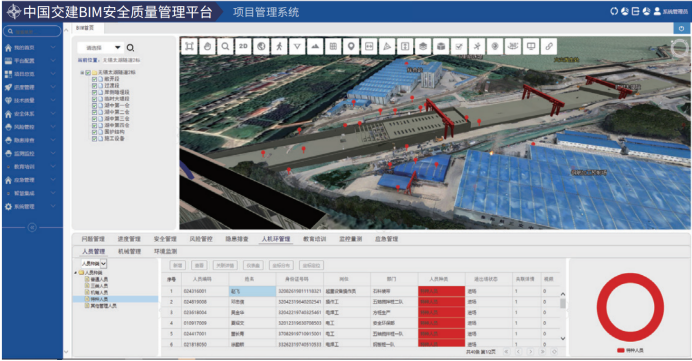Toggle the 围护结构 checkbox

click(x=94, y=132)
